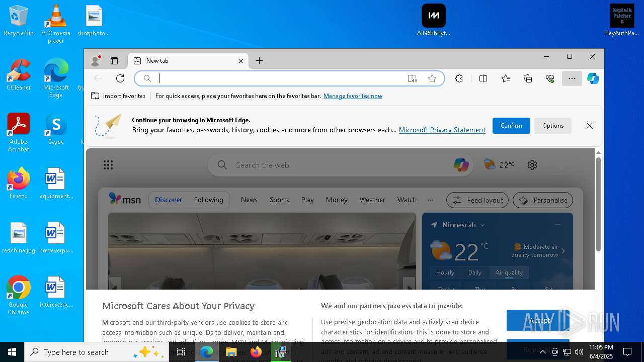Select the CCleaner desktop shortcut
The width and height of the screenshot is (644, 362).
click(19, 74)
